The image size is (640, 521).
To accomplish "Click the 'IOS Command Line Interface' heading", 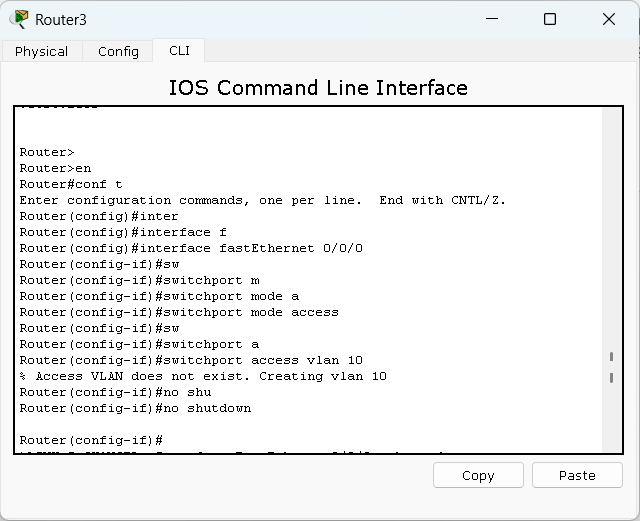I will click(318, 88).
